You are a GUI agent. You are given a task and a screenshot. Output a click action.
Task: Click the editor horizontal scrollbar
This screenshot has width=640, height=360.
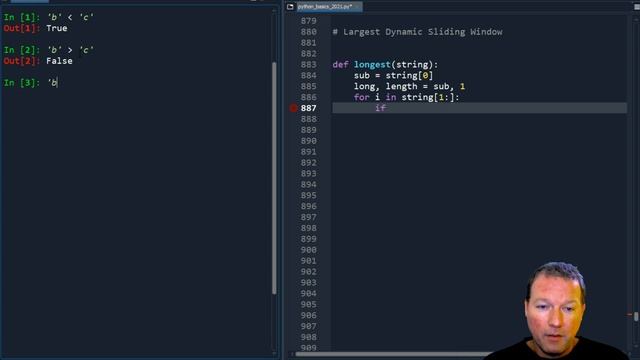pyautogui.click(x=394, y=354)
